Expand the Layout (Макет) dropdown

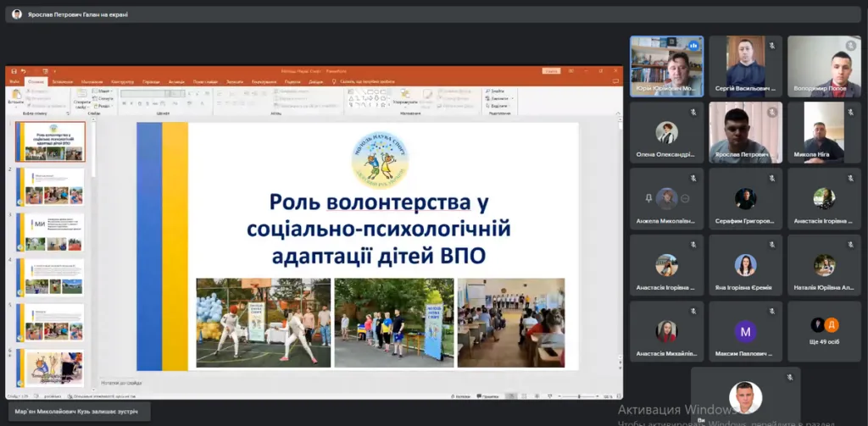coord(103,91)
